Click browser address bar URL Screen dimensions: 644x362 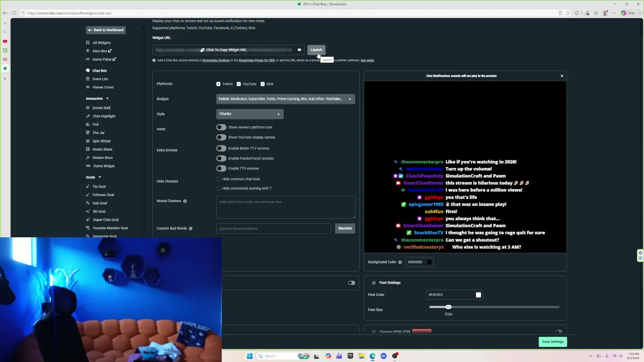tap(69, 13)
